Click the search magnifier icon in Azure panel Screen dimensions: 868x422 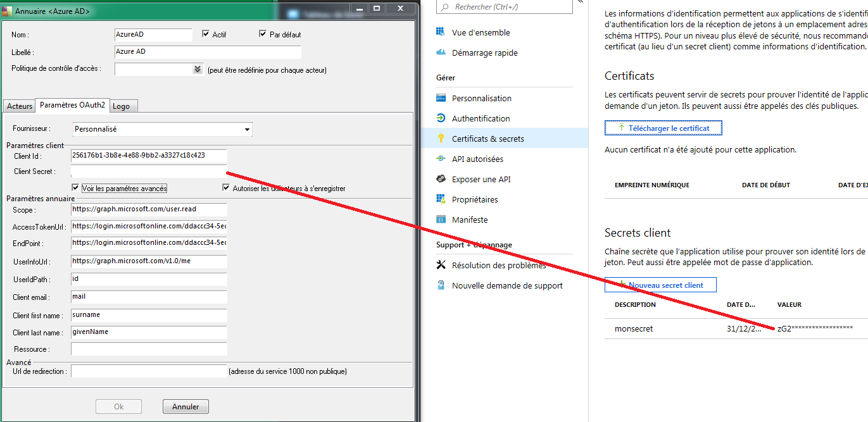446,6
